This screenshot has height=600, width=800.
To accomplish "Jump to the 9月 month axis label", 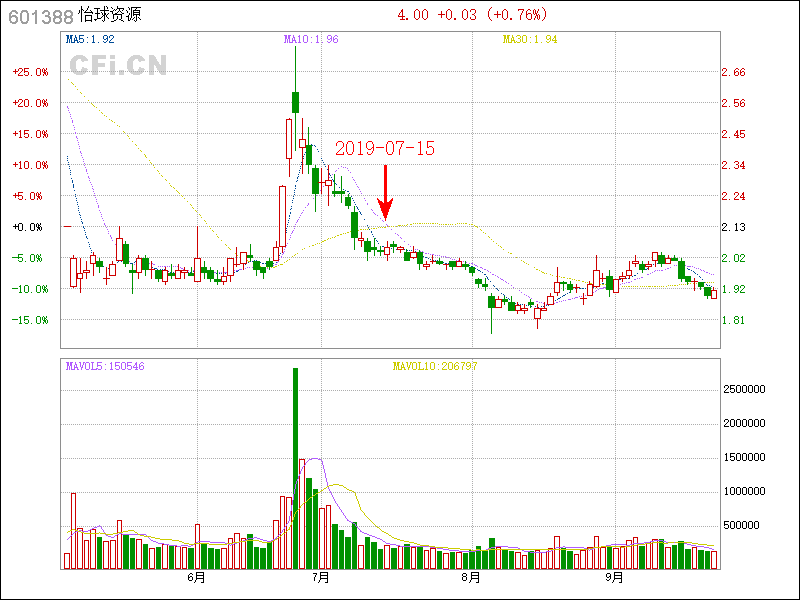I will point(615,577).
